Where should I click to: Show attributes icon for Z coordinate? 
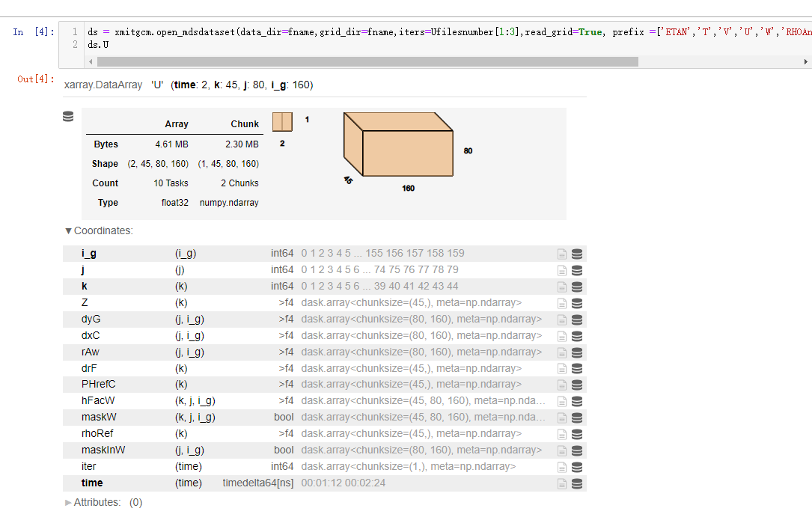562,303
